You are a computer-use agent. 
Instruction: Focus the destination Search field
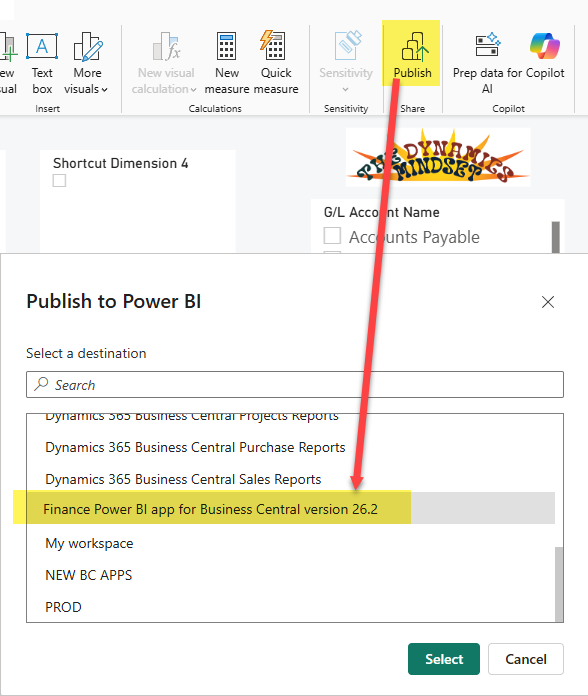pos(295,384)
